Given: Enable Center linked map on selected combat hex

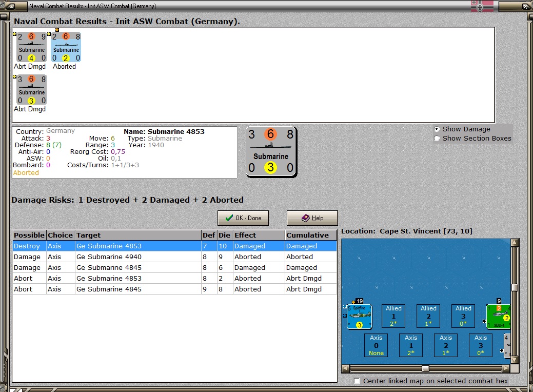Looking at the screenshot, I should click(x=357, y=381).
